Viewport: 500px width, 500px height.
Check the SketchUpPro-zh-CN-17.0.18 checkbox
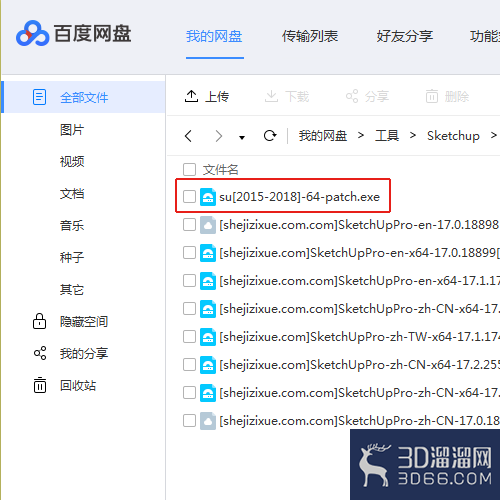point(189,421)
